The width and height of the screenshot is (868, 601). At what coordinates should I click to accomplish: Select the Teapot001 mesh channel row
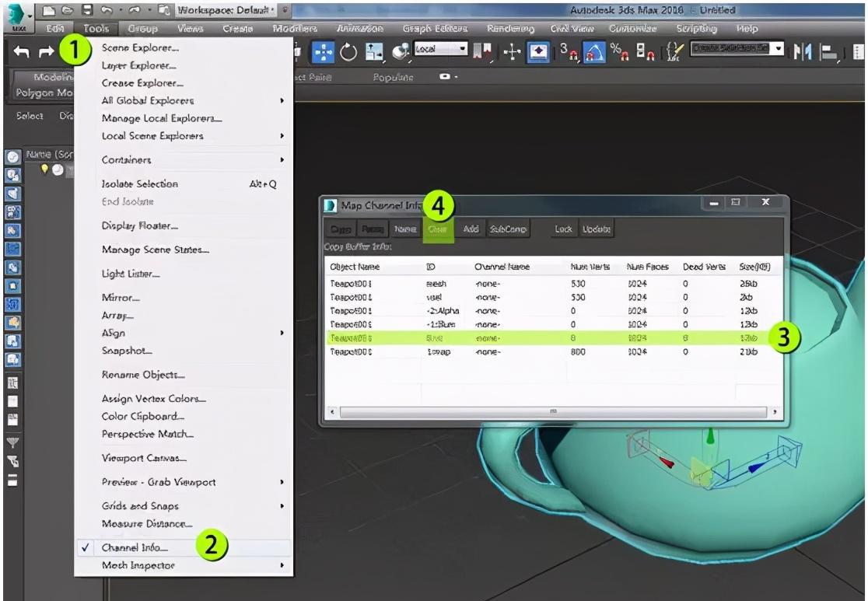pyautogui.click(x=554, y=283)
